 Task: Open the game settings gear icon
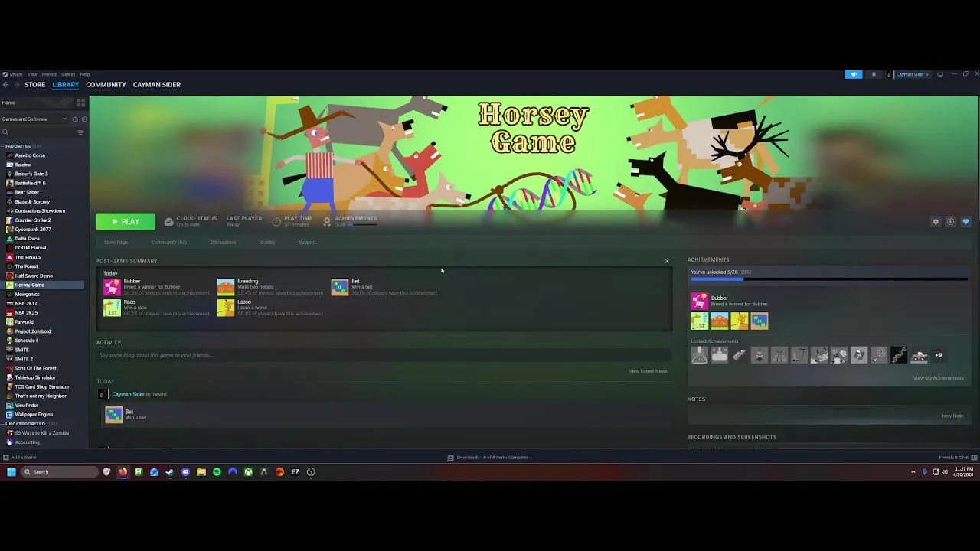click(935, 222)
